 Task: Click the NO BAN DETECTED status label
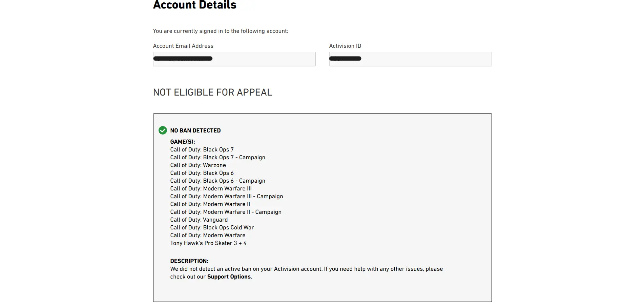[x=195, y=130]
